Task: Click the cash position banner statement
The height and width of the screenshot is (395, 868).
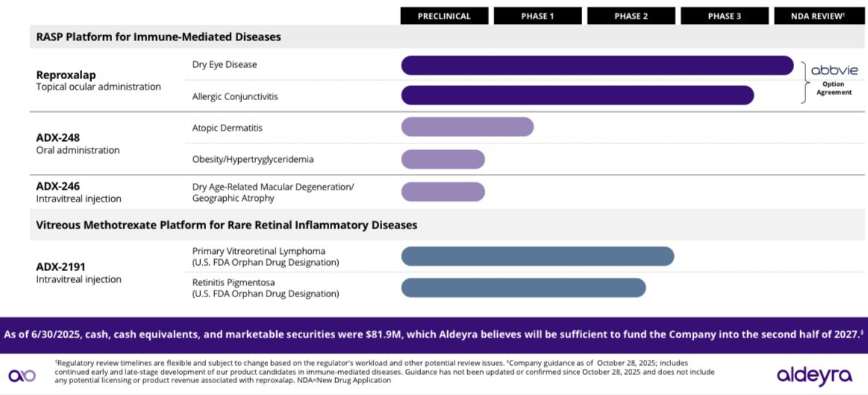Action: coord(434,334)
